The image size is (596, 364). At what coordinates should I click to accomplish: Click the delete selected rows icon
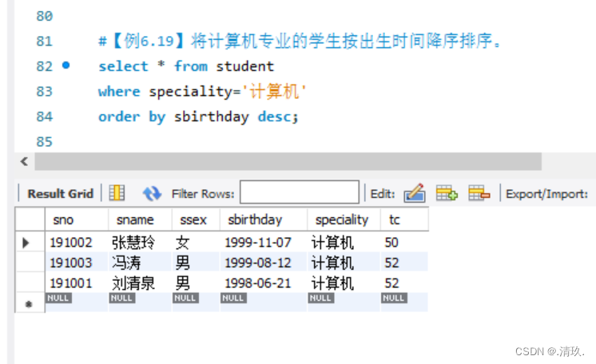coord(479,192)
